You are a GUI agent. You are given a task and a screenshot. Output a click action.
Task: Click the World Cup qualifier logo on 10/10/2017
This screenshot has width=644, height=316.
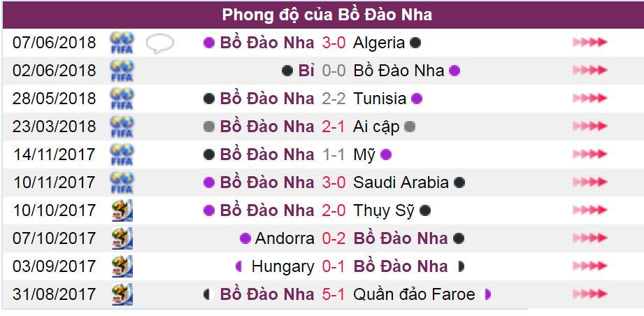click(x=122, y=210)
